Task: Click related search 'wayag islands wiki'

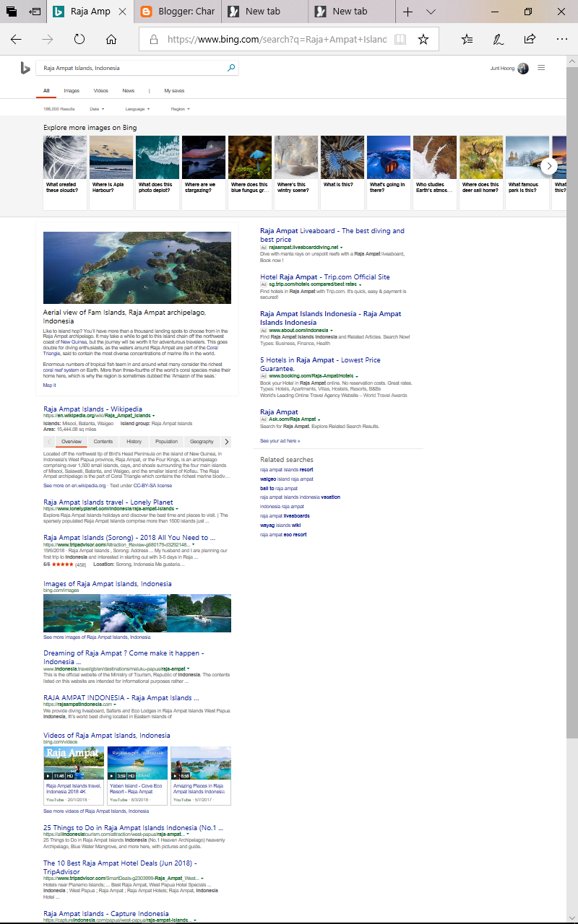Action: click(280, 526)
